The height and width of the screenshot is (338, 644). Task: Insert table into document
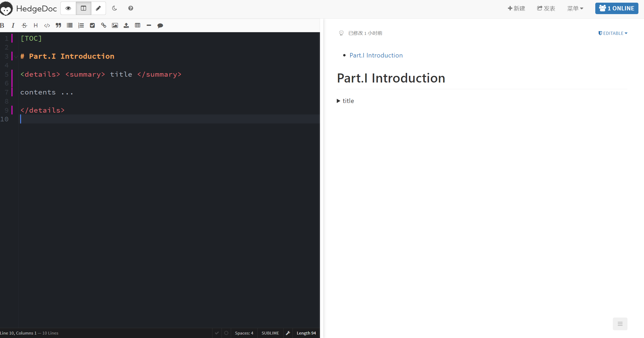[138, 26]
